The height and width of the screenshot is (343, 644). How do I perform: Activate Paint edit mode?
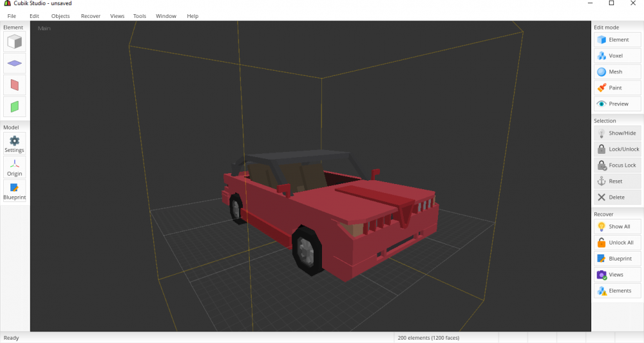click(x=617, y=88)
